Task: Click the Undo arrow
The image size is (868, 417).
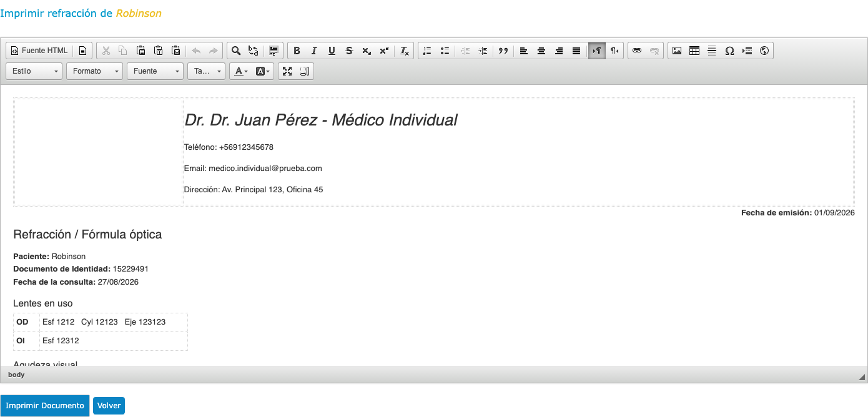Action: [x=196, y=51]
